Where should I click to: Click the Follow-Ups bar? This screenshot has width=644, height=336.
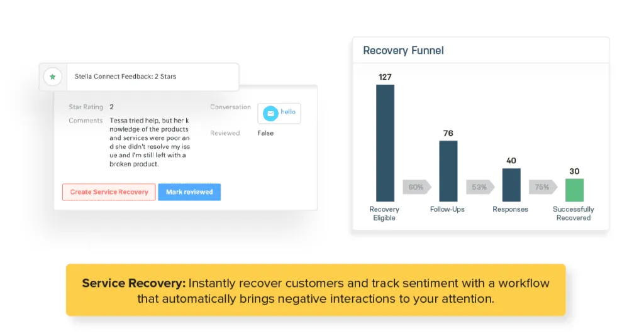[x=448, y=171]
